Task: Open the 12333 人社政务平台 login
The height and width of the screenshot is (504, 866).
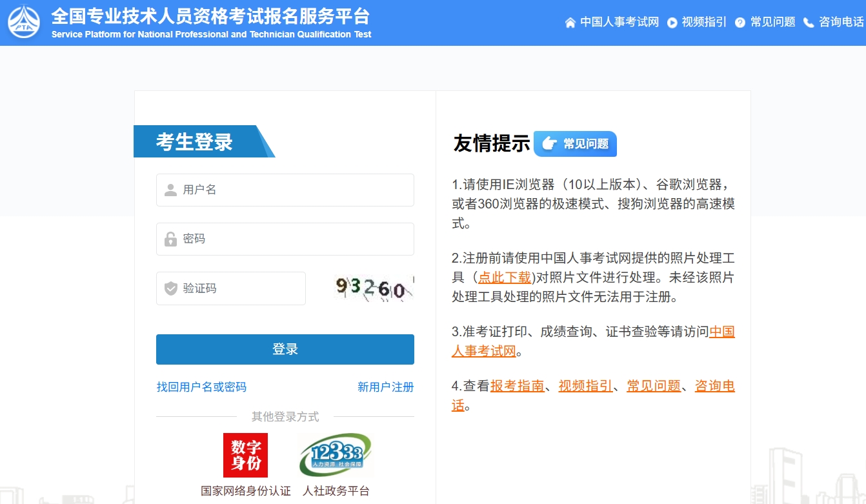Action: pos(336,455)
